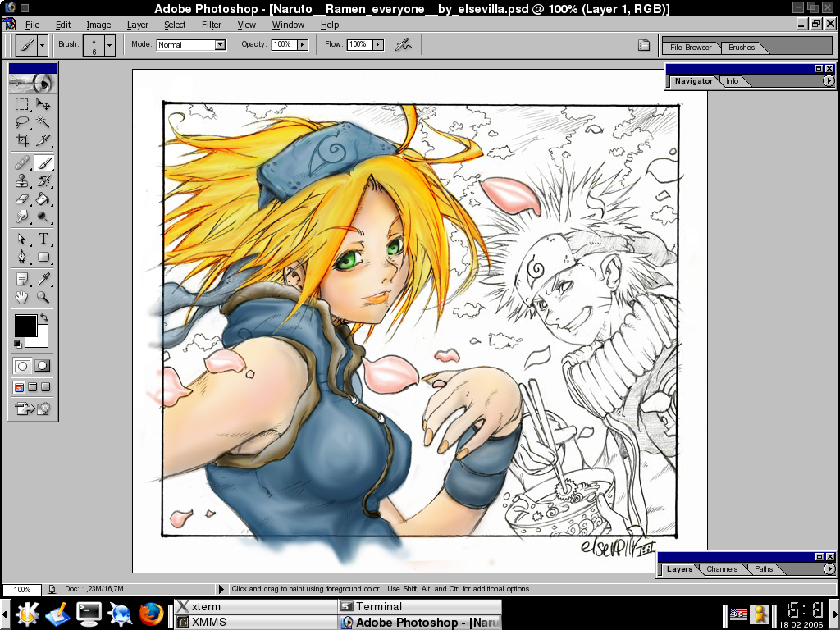Click the background color swatch
This screenshot has width=840, height=630.
(42, 340)
